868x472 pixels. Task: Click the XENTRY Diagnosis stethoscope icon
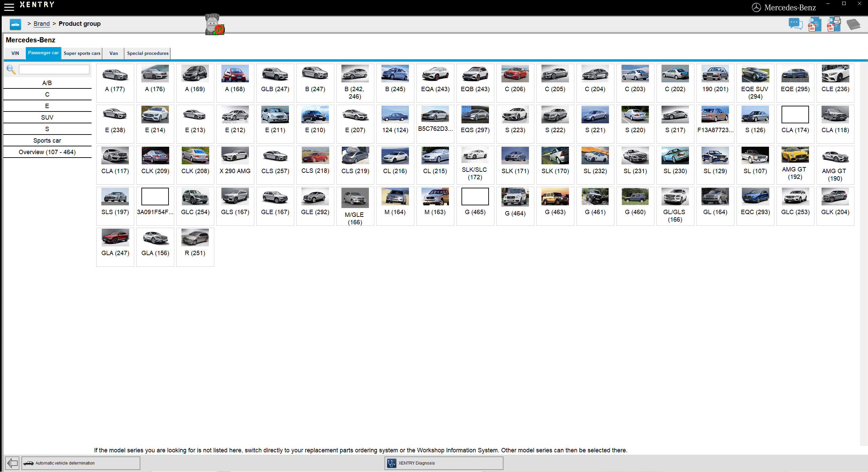tap(392, 463)
